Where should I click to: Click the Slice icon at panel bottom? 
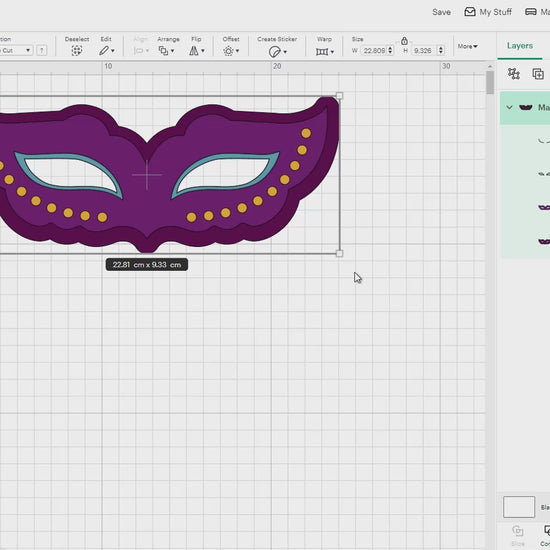pos(518,535)
